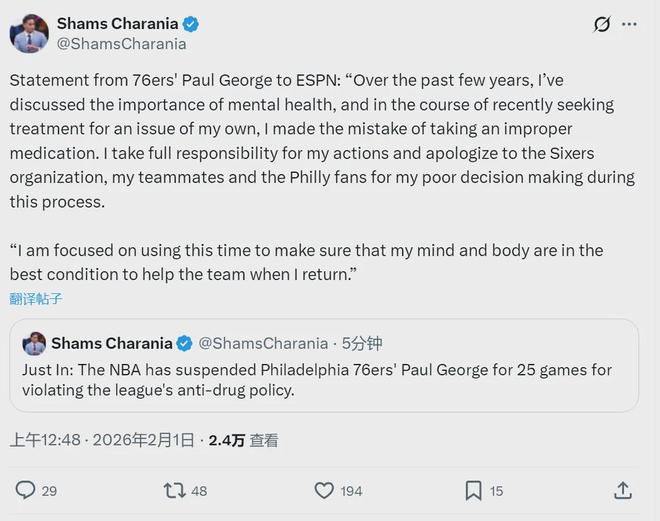Open Shams Charania's profile avatar
This screenshot has width=660, height=521.
point(29,33)
